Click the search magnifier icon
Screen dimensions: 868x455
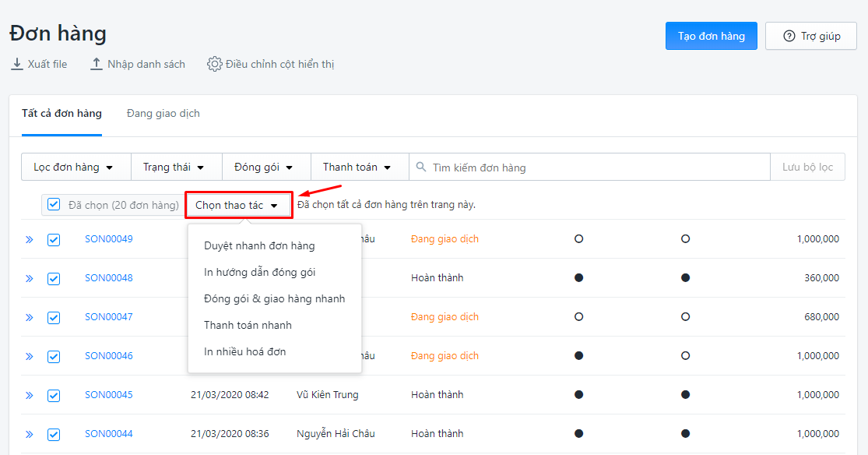click(421, 167)
